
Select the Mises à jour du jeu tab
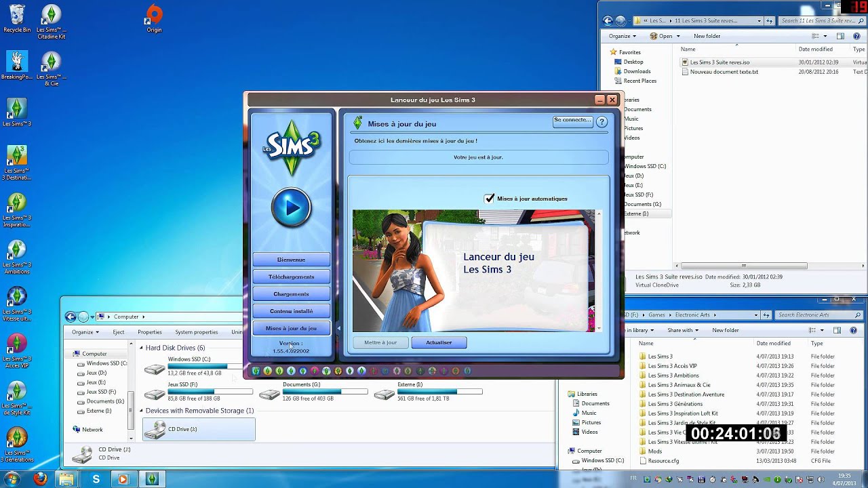(291, 328)
